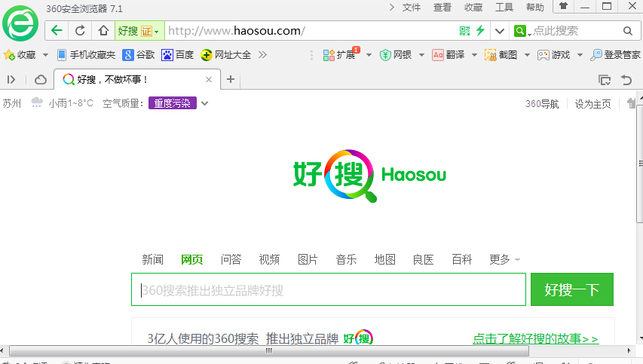Open the 收藏 favorites star button
The image size is (643, 364).
click(x=20, y=55)
